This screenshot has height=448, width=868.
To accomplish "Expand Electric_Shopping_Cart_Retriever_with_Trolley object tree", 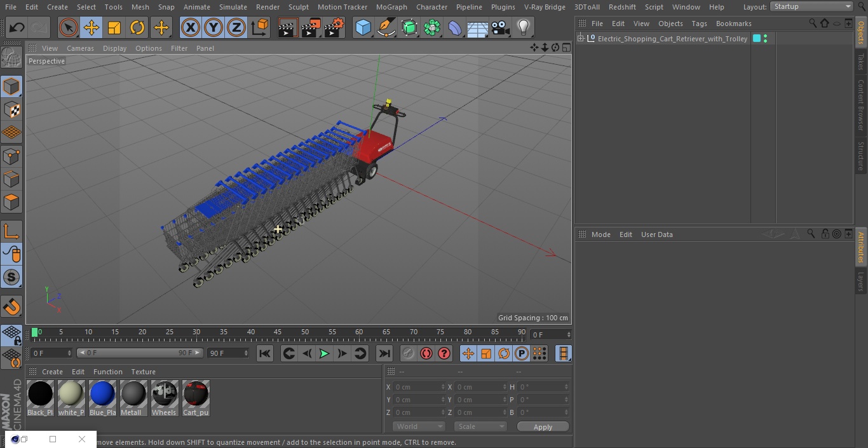I will (x=580, y=39).
